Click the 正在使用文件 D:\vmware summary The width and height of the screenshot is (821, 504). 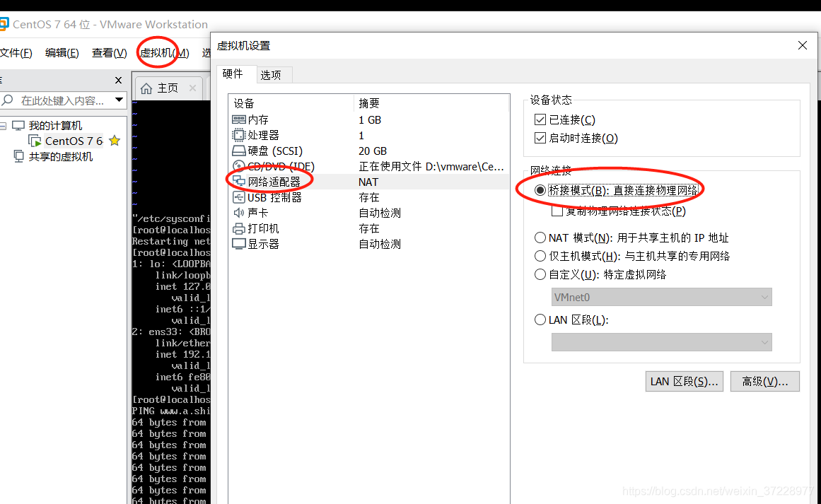pos(431,166)
